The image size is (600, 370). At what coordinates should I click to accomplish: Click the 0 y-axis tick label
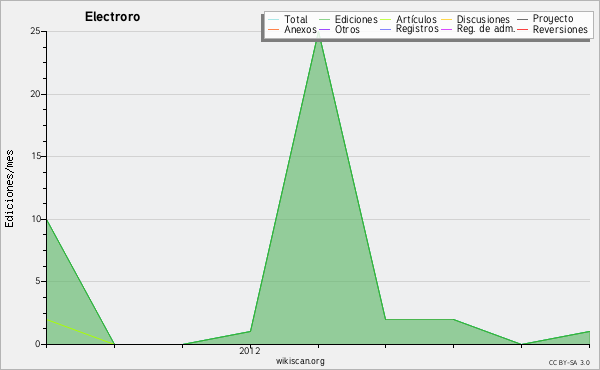click(x=38, y=344)
